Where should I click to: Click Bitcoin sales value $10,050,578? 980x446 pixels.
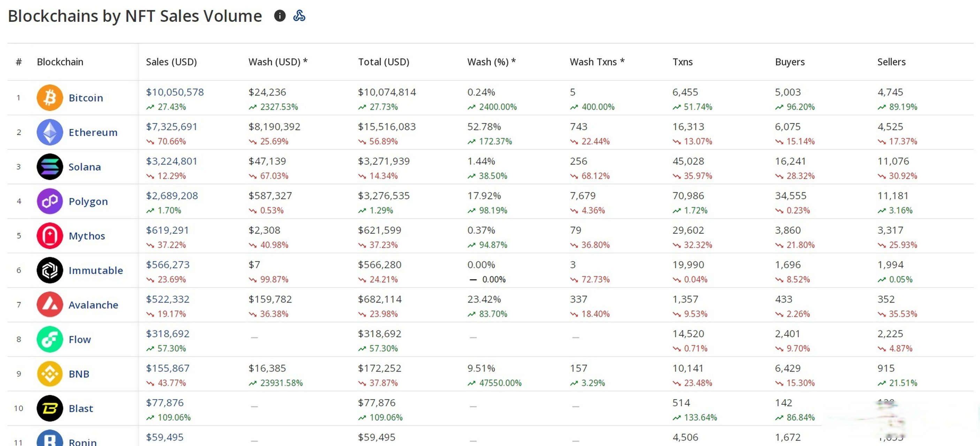(175, 92)
